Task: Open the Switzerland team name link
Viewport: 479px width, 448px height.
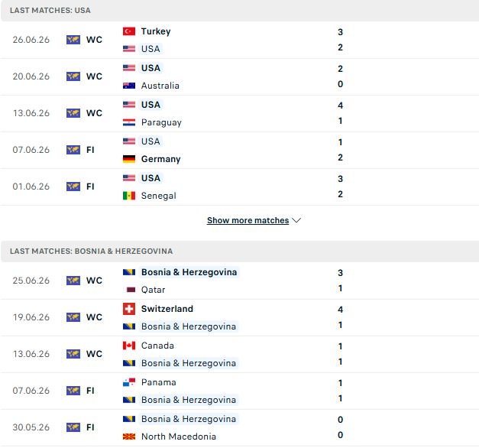Action: [167, 309]
